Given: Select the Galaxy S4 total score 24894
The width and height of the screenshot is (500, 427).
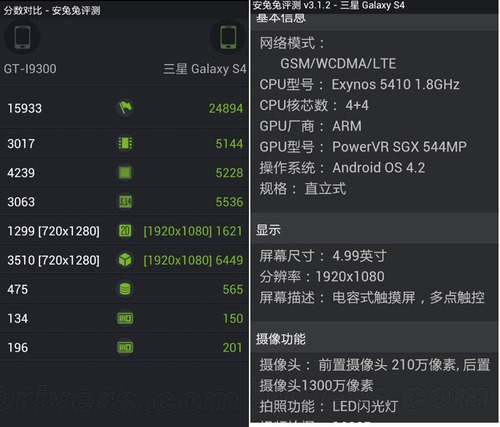Looking at the screenshot, I should 226,108.
